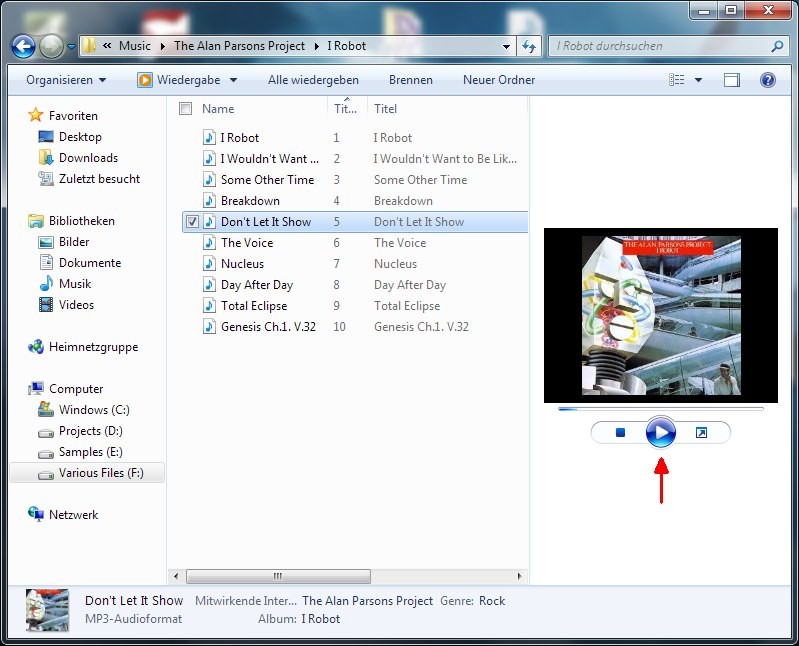
Task: Open the view options dropdown arrow
Action: (699, 80)
